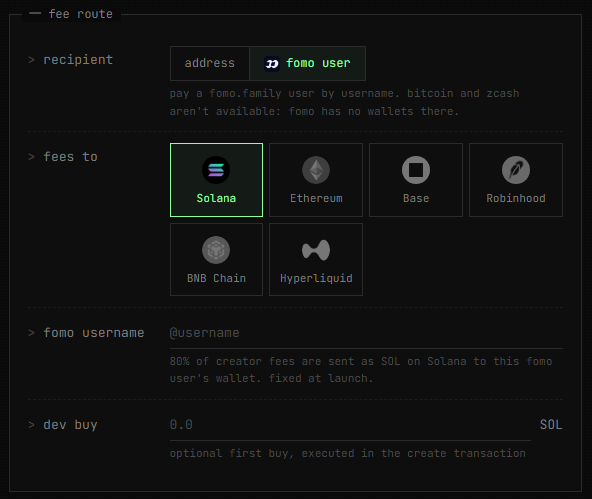Image resolution: width=592 pixels, height=499 pixels.
Task: Click the 'fomo username' row label
Action: point(94,333)
